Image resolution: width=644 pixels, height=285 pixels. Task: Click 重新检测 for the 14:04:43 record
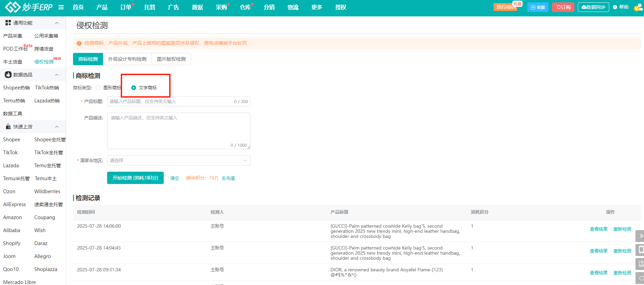(x=622, y=251)
